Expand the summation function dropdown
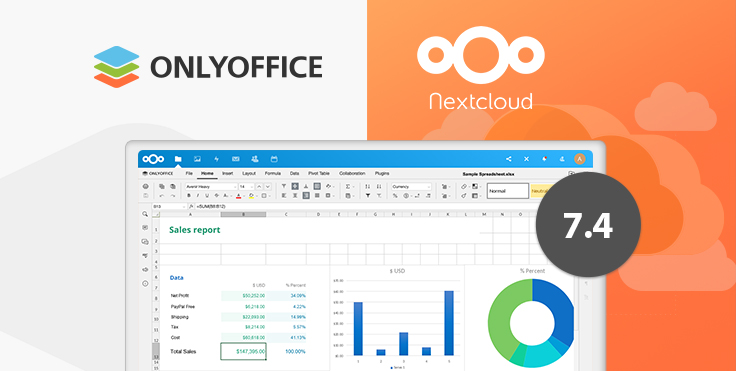 [353, 187]
